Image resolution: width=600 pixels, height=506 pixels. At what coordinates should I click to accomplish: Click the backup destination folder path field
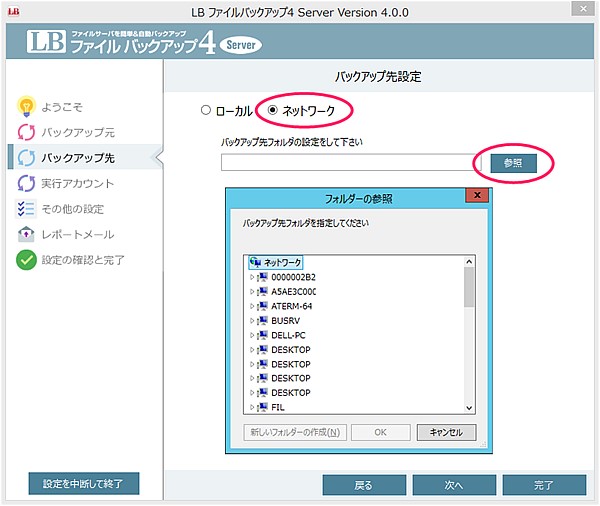[351, 163]
